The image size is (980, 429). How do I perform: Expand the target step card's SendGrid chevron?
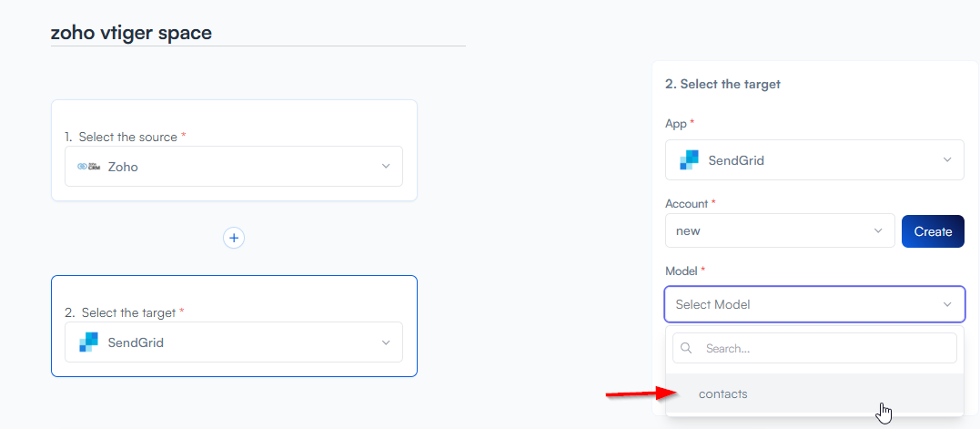pos(386,342)
